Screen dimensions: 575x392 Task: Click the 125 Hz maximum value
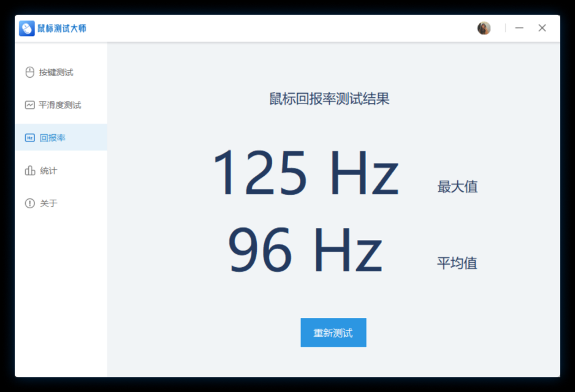306,173
